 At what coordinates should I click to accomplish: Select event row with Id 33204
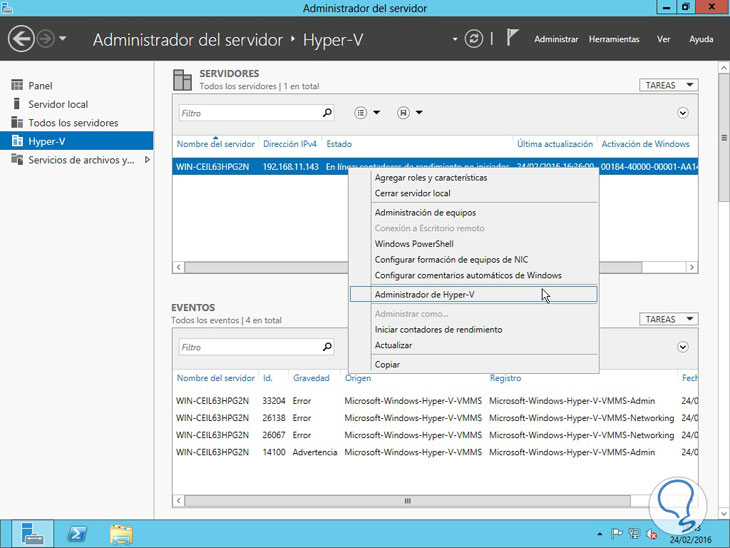click(435, 401)
